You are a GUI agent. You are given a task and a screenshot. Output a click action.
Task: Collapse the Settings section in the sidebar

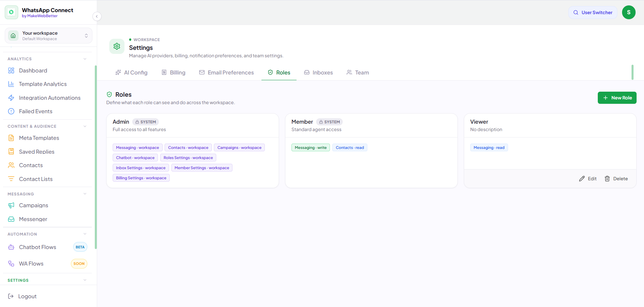click(x=85, y=280)
